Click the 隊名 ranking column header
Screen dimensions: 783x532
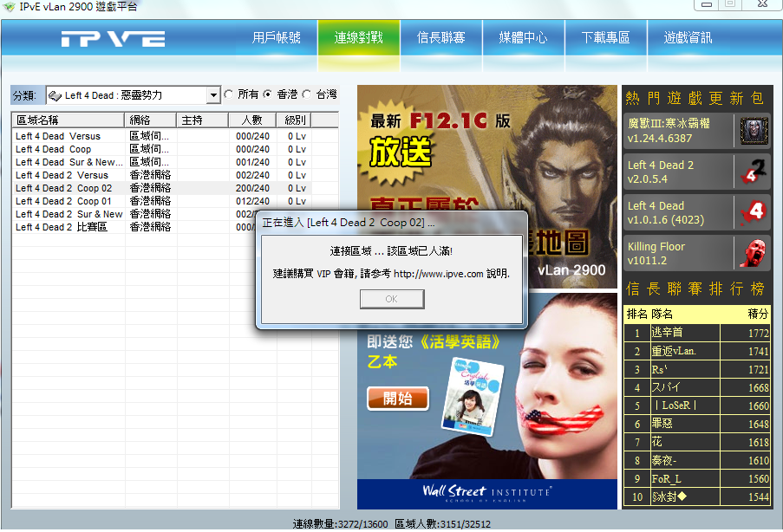click(x=662, y=314)
